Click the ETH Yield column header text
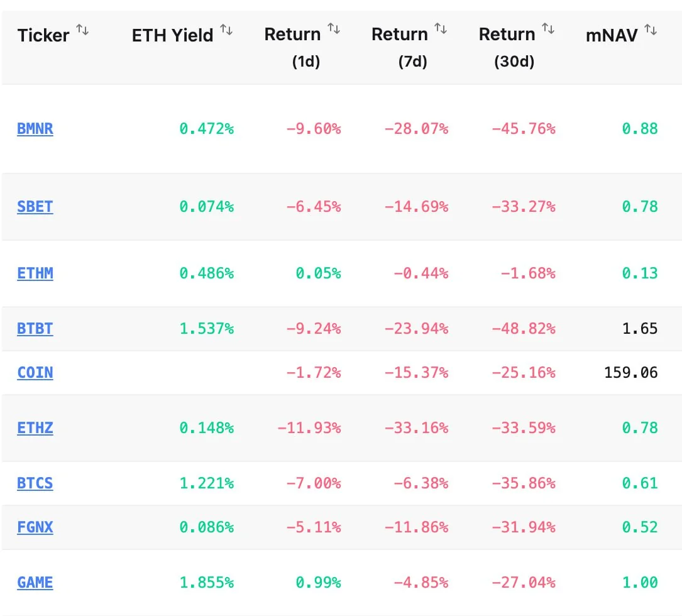 tap(172, 36)
